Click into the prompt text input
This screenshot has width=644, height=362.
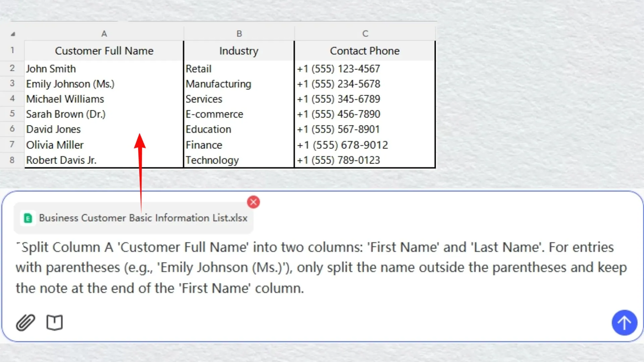[322, 267]
